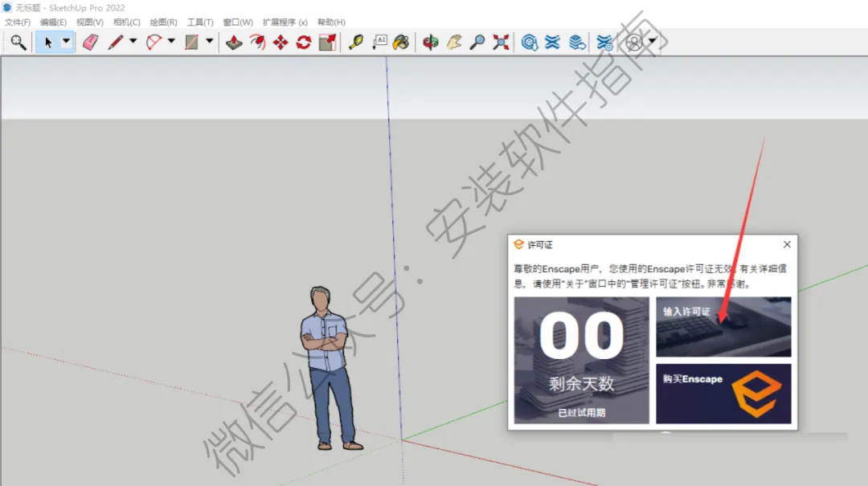Open the Extension Warehouse icon

[x=552, y=43]
